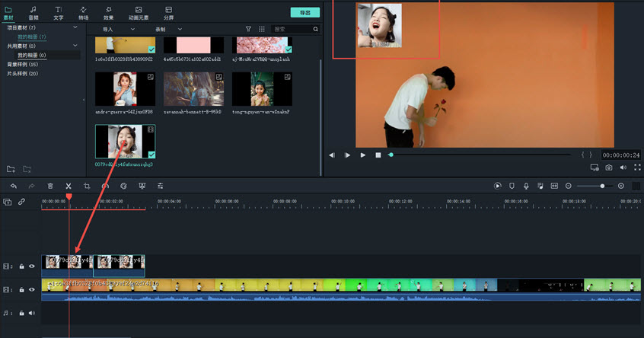Viewport: 644px width, 338px height.
Task: Select 背景样例 (15) in the sidebar
Action: pyautogui.click(x=21, y=64)
